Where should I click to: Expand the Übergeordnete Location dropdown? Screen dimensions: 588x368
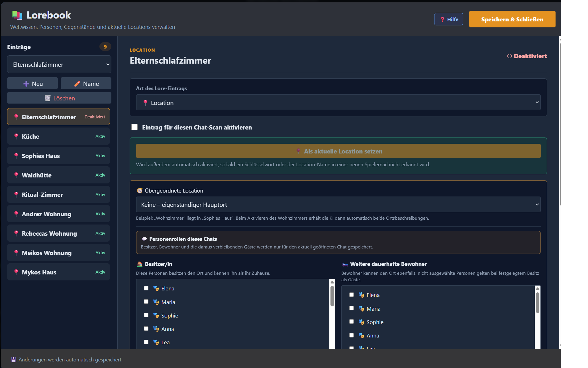coord(338,205)
